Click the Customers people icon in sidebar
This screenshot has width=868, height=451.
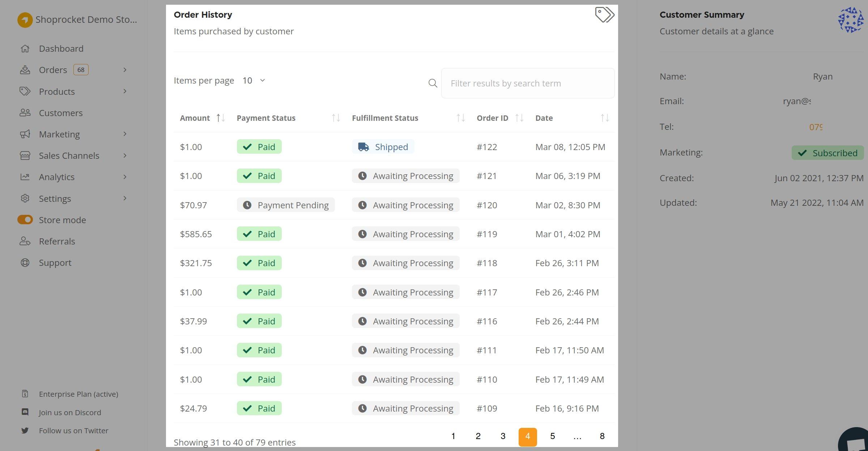[x=25, y=113]
